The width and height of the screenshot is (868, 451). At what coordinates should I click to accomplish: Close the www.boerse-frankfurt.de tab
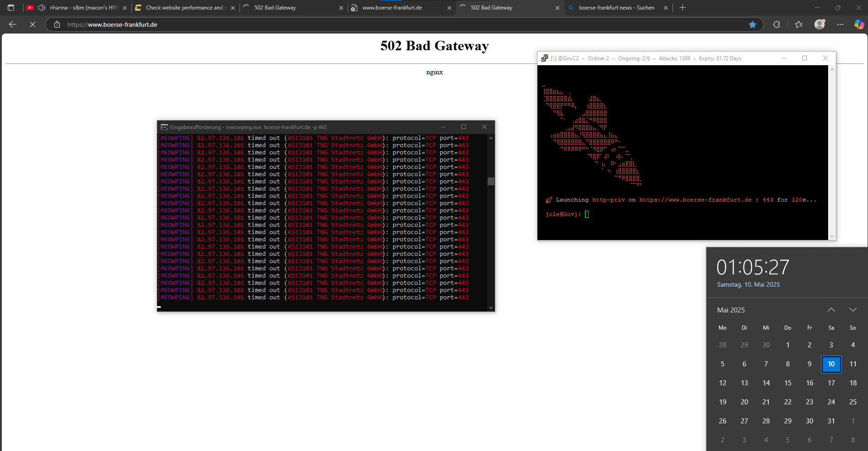450,8
